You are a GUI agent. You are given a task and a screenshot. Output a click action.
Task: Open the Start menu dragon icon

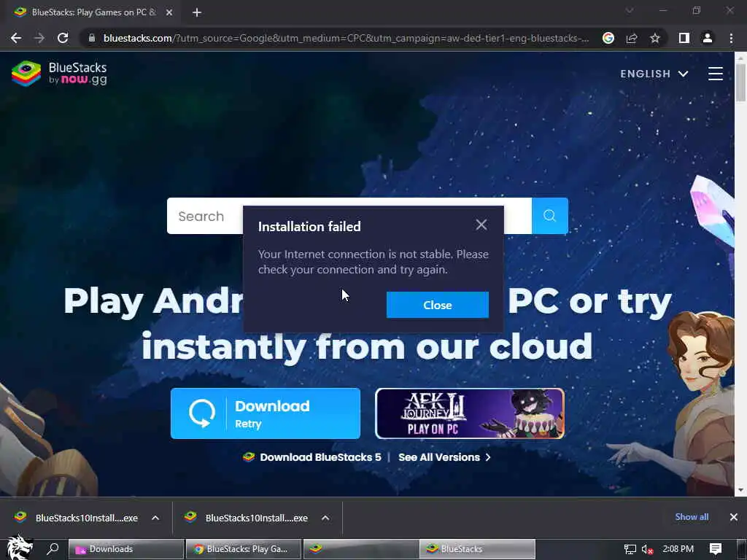pos(20,547)
